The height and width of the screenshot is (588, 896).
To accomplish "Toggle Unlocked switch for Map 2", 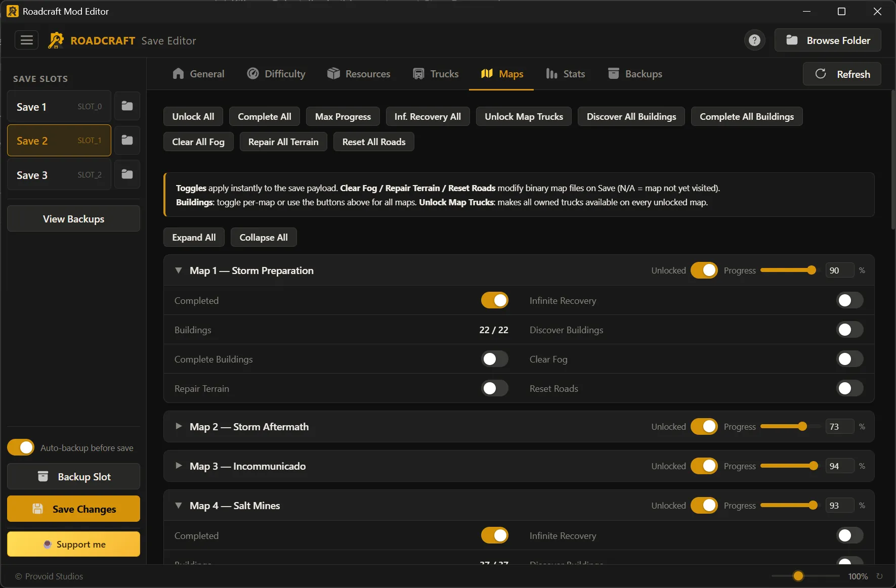I will tap(704, 427).
